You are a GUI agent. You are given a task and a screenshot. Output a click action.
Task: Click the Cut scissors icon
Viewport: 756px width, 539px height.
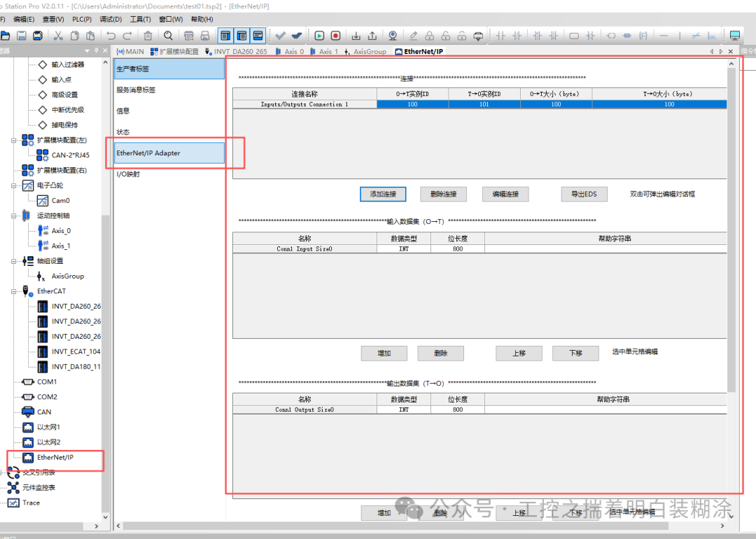click(58, 36)
